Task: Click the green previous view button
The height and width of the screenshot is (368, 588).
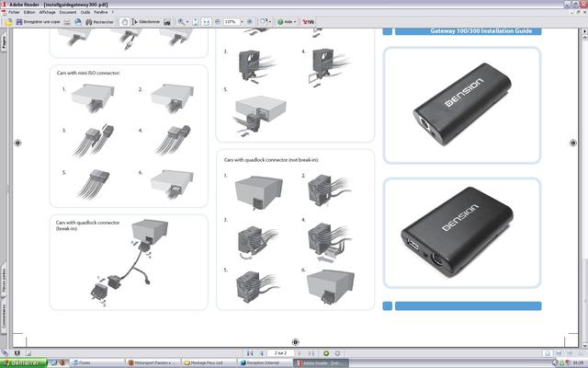Action: point(326,353)
